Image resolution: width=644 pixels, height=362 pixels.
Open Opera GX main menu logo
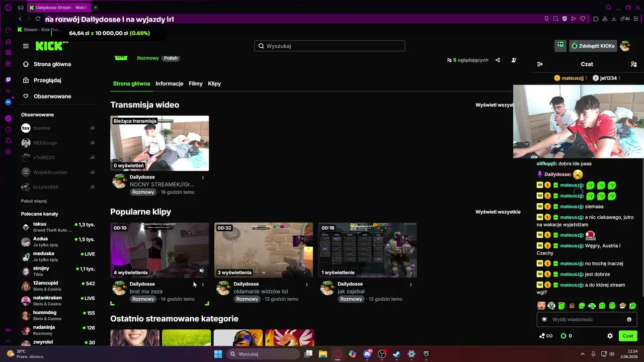tap(8, 8)
